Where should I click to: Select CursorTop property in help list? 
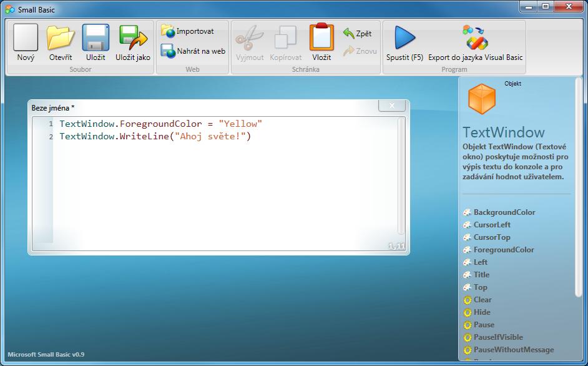pos(492,237)
